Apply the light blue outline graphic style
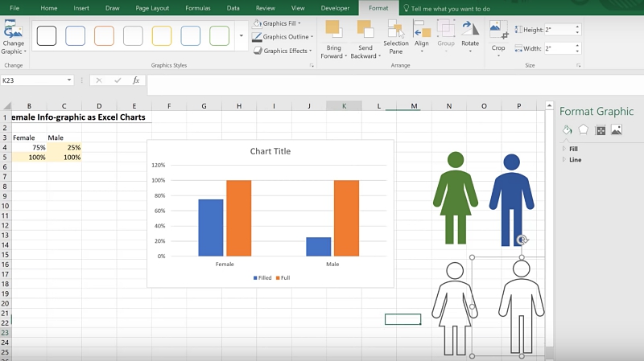This screenshot has width=644, height=361. [190, 35]
